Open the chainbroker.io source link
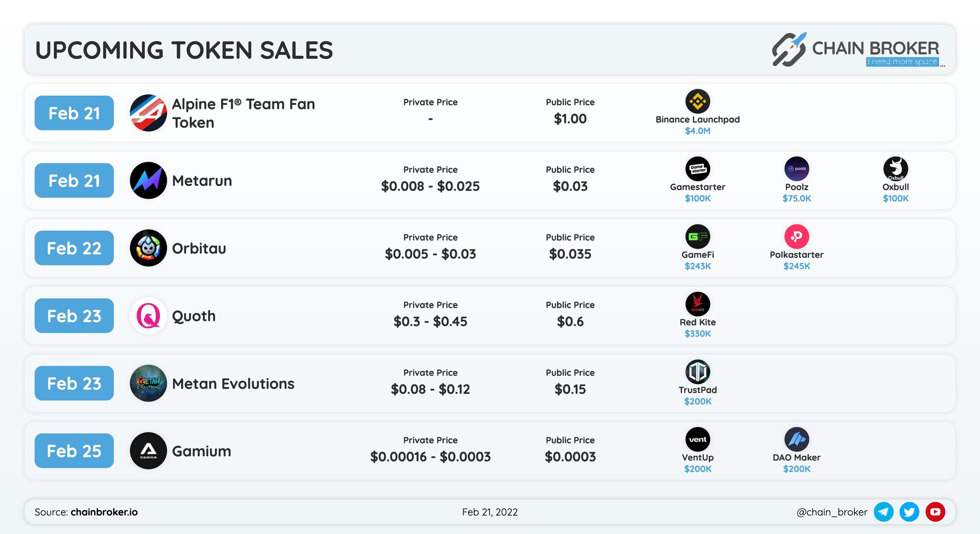This screenshot has width=980, height=534. click(104, 512)
